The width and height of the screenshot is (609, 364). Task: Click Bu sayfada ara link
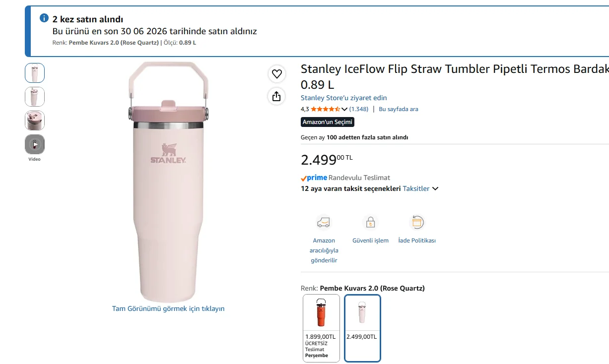[x=399, y=109]
